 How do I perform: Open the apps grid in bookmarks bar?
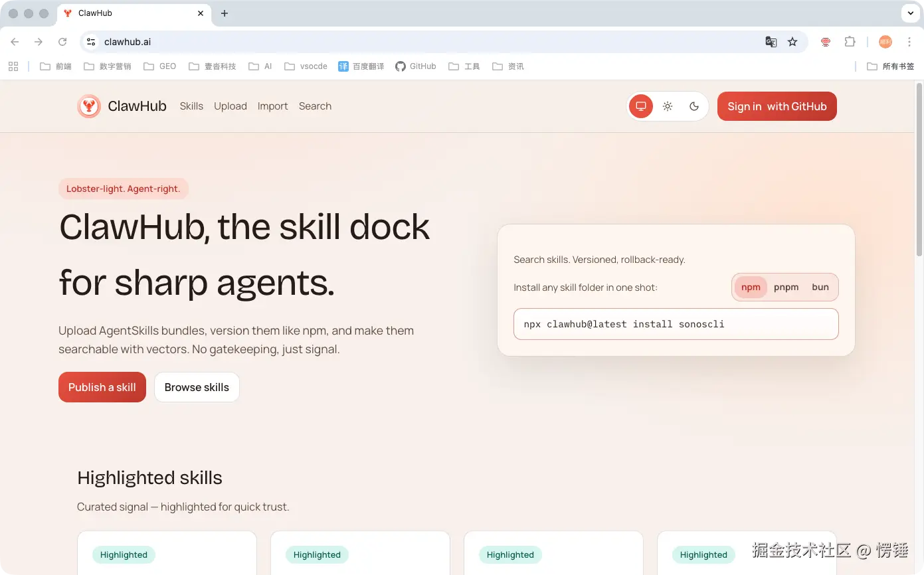click(13, 66)
